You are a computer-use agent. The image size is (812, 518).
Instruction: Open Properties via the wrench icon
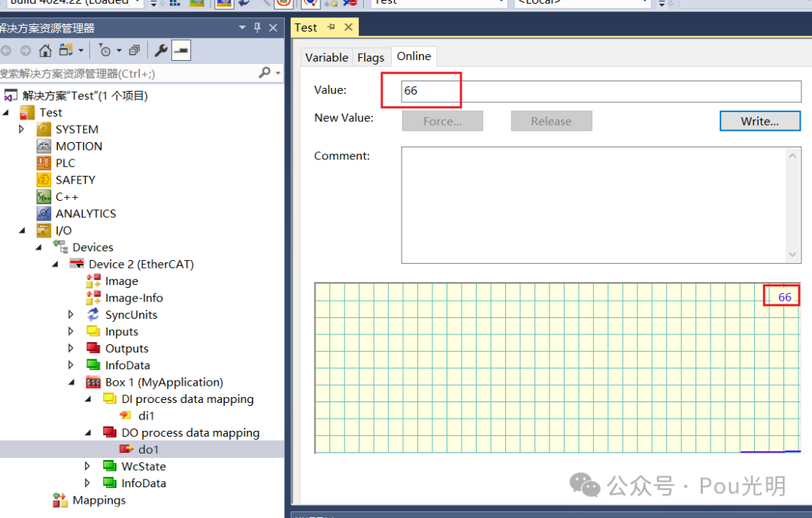pyautogui.click(x=161, y=50)
